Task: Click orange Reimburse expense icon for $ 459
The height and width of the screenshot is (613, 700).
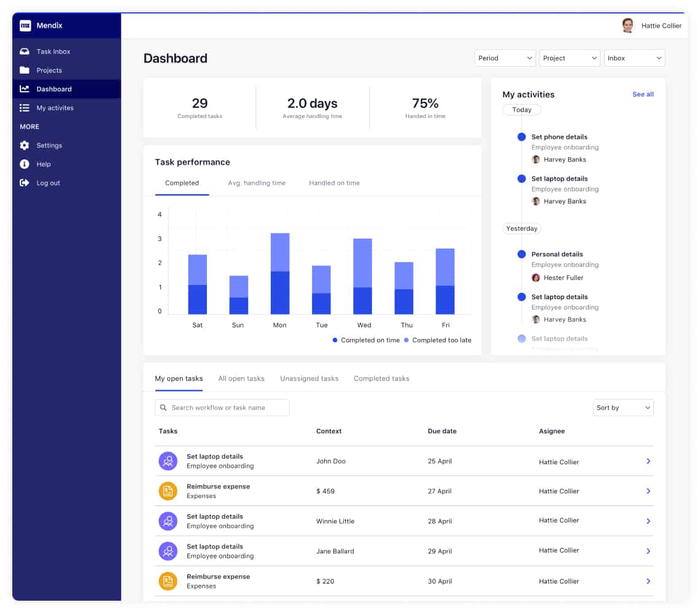Action: [x=168, y=491]
